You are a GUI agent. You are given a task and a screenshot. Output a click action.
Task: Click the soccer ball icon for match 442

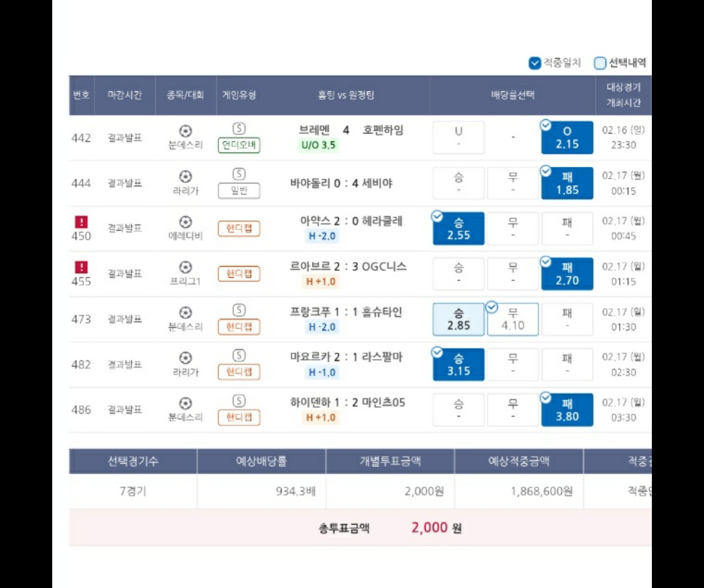[x=186, y=131]
